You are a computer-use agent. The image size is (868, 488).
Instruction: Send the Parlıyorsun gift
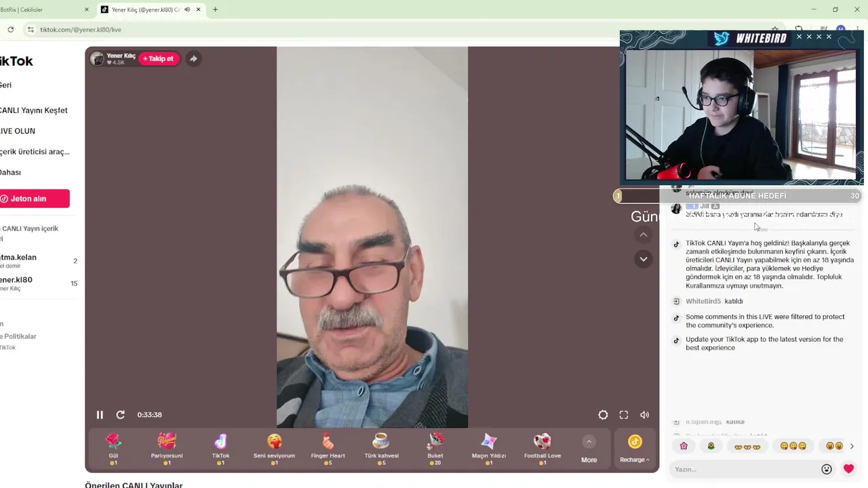167,449
